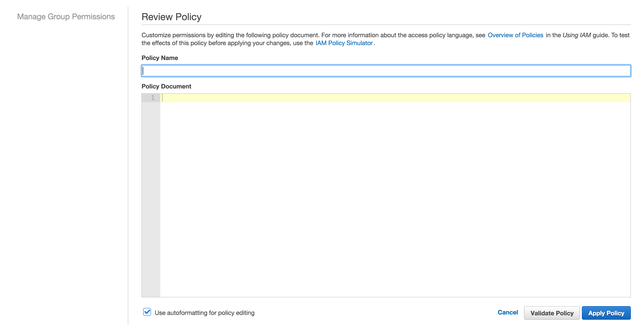The height and width of the screenshot is (325, 644).
Task: Click the highlighted first line of the editor
Action: (300, 98)
